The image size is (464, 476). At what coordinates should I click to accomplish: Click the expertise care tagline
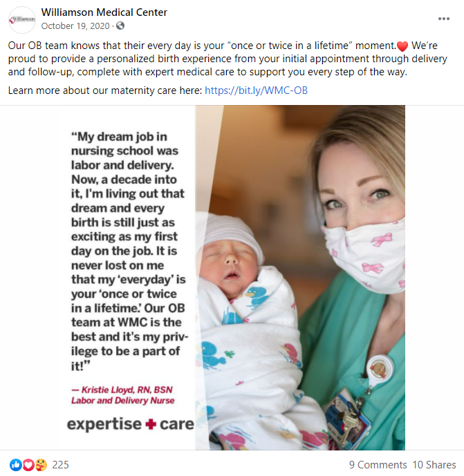131,424
